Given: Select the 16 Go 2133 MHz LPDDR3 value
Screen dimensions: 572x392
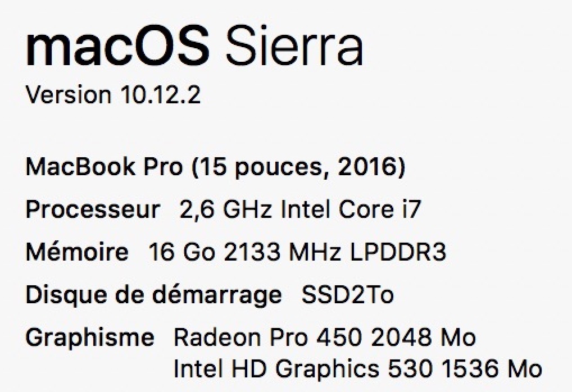Looking at the screenshot, I should tap(297, 252).
